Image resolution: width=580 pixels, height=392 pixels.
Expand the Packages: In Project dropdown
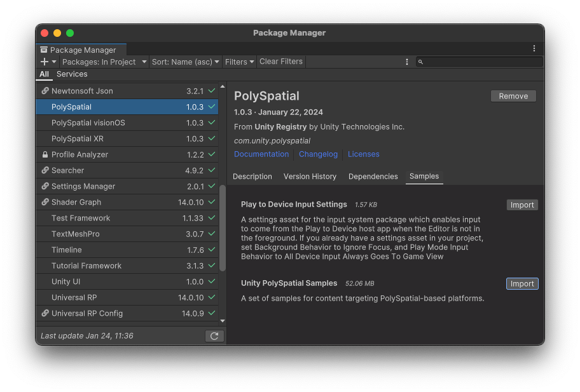[104, 62]
